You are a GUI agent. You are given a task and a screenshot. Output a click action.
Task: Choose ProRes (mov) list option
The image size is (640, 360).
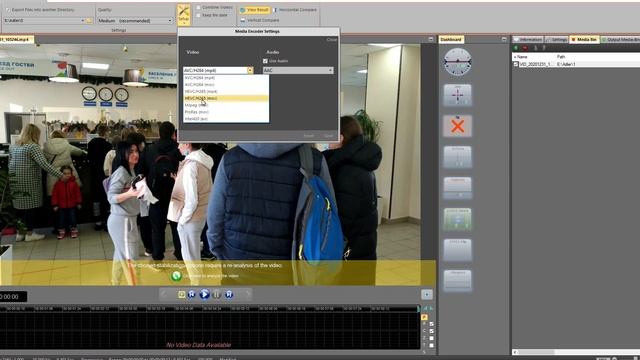[226, 112]
